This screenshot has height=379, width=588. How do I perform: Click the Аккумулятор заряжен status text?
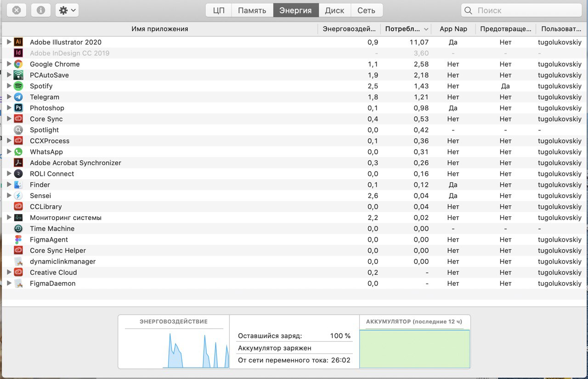click(275, 348)
